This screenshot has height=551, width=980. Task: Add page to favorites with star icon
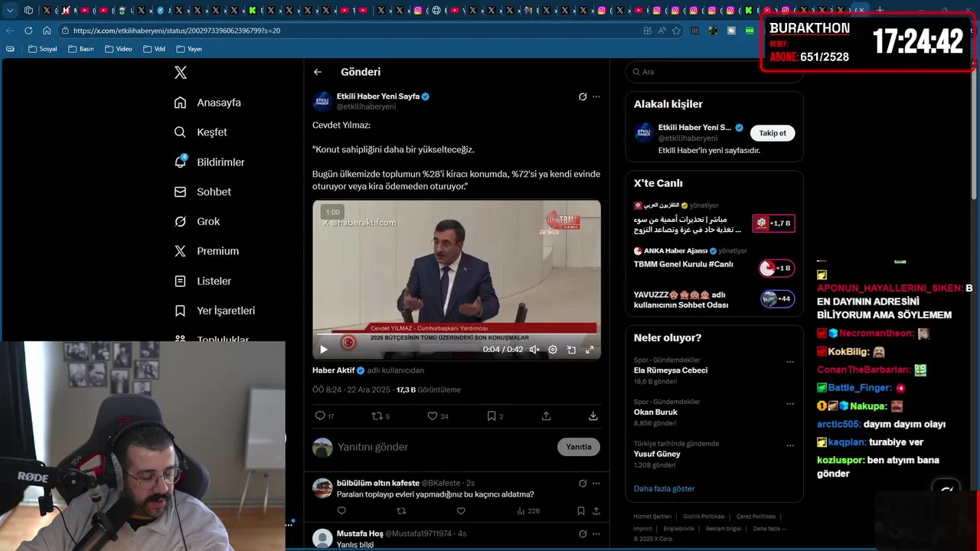pos(676,31)
